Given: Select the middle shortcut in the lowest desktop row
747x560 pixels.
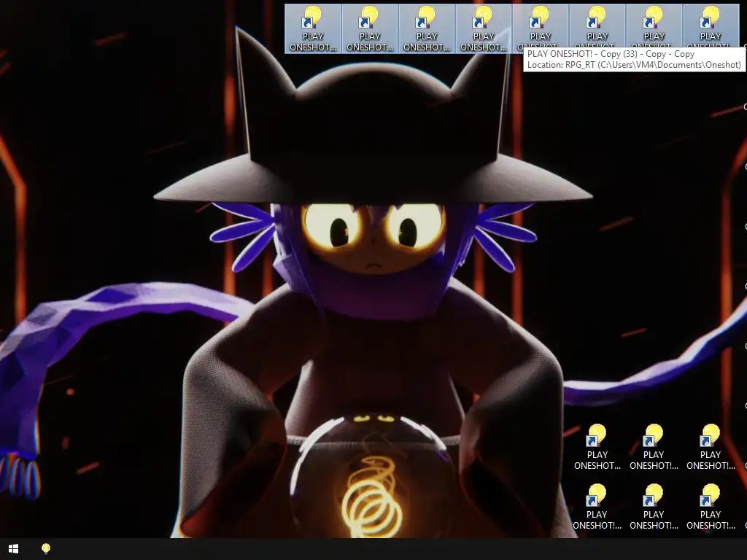Looking at the screenshot, I should [654, 507].
